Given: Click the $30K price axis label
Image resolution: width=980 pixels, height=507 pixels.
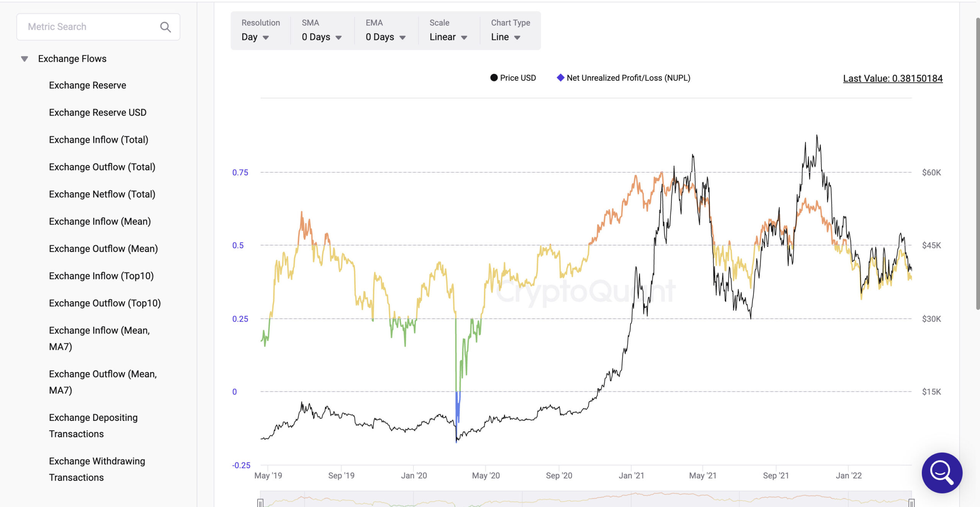Looking at the screenshot, I should point(931,319).
